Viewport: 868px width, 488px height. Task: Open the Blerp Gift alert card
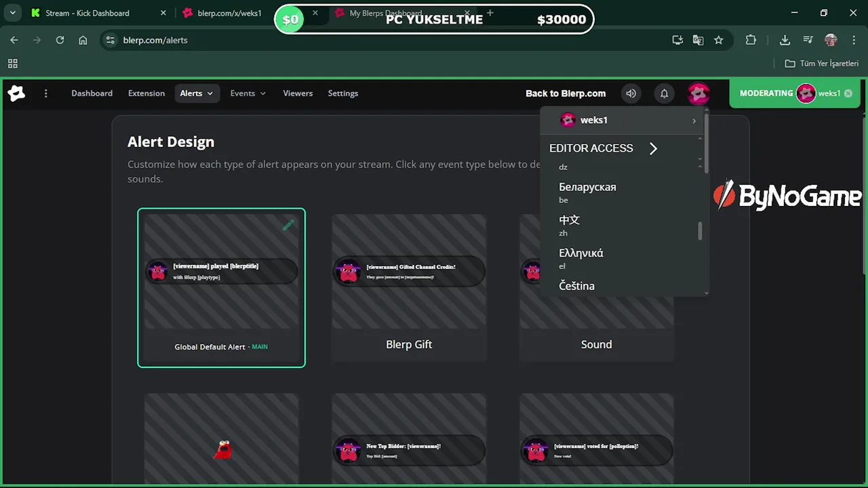click(x=409, y=288)
